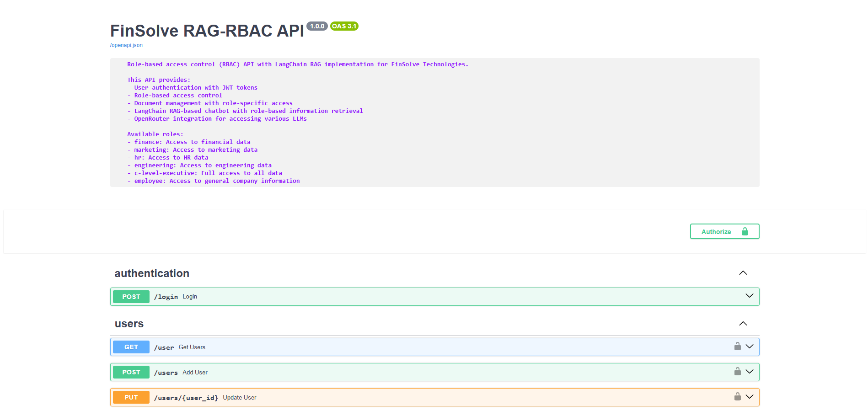The width and height of the screenshot is (868, 416).
Task: Click 'This API provides:' line
Action: pyautogui.click(x=159, y=80)
